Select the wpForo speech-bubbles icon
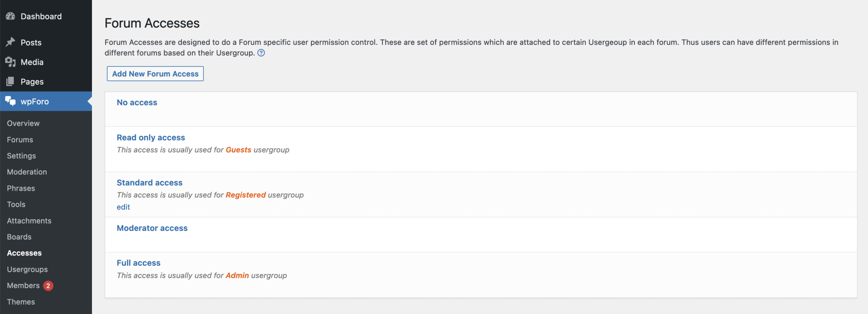 [11, 102]
